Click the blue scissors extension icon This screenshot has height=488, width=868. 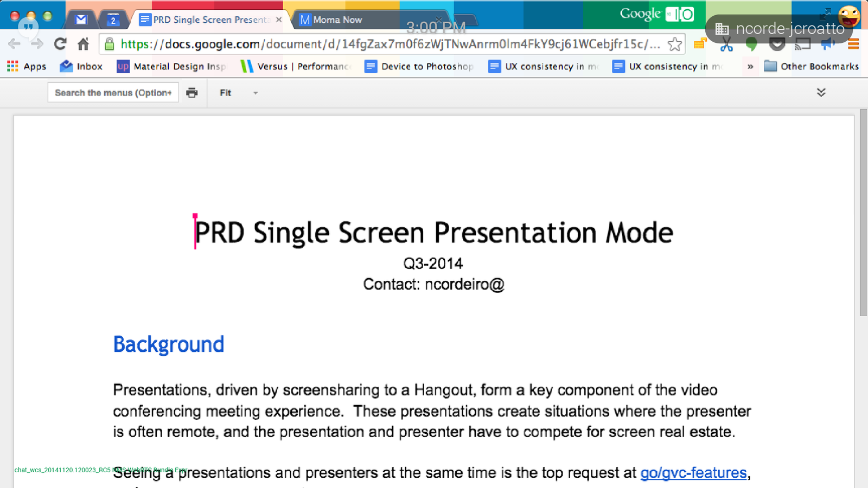pyautogui.click(x=726, y=45)
